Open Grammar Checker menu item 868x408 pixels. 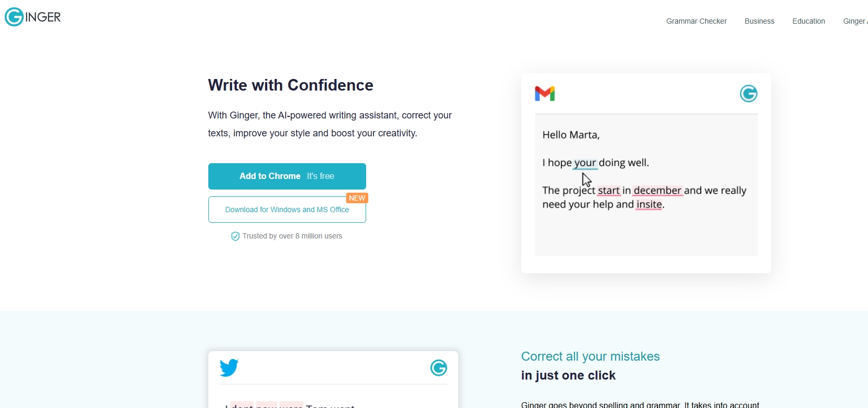tap(697, 21)
